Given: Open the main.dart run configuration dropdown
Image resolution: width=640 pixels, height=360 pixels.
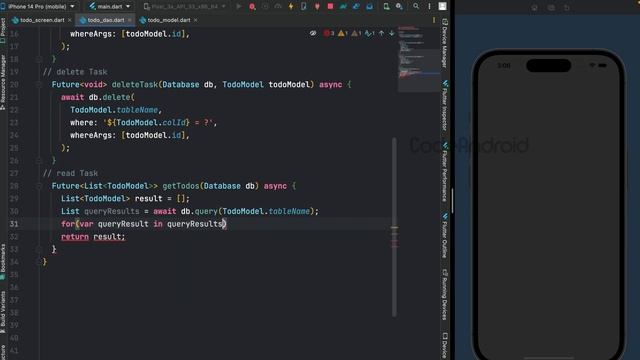Looking at the screenshot, I should 109,7.
